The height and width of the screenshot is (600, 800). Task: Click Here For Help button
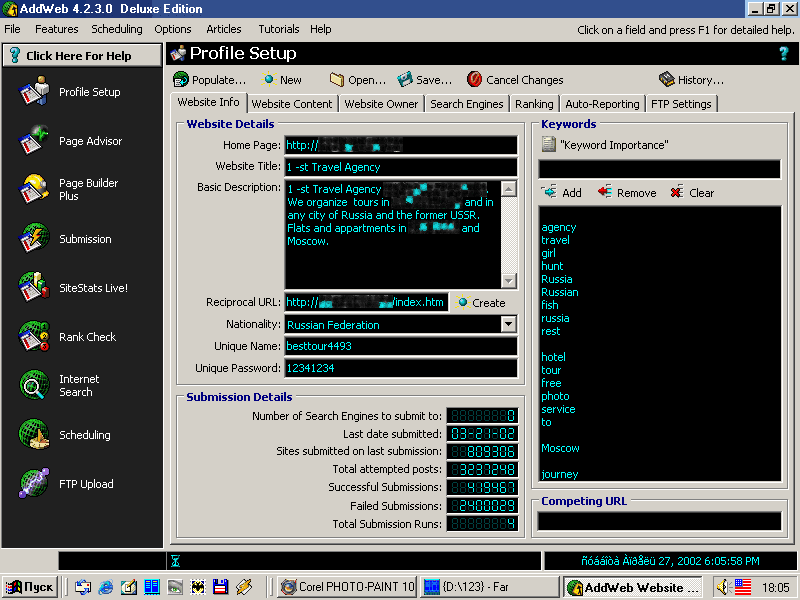point(82,55)
